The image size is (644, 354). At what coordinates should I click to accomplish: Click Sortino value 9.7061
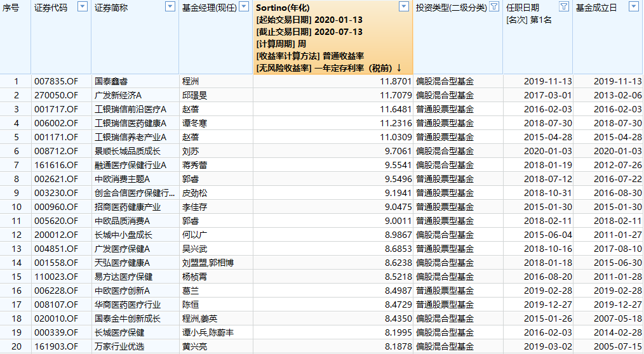(x=398, y=151)
